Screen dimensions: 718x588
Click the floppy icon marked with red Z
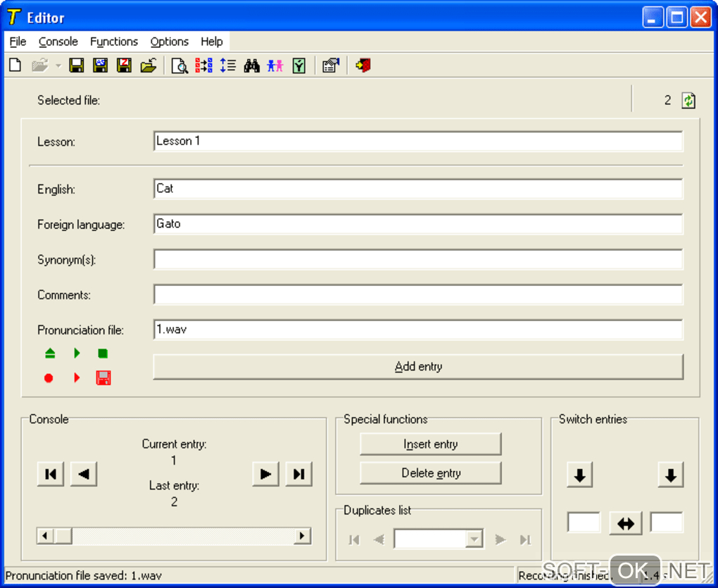click(x=124, y=65)
